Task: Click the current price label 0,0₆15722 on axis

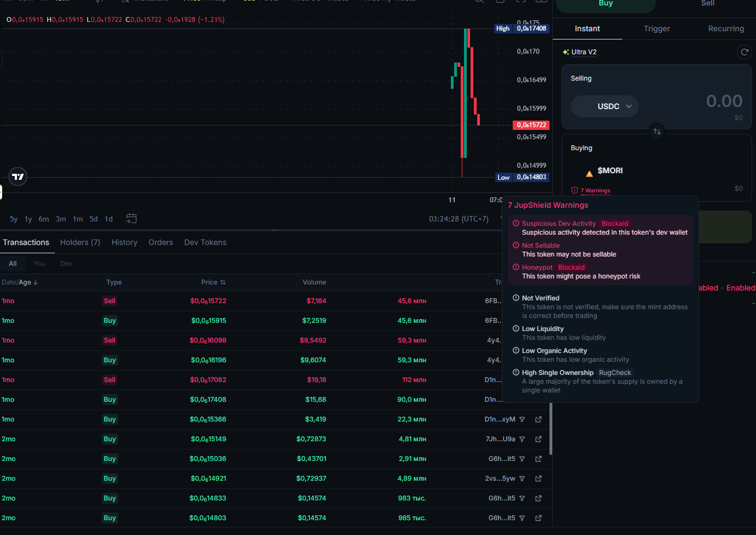Action: (x=531, y=125)
